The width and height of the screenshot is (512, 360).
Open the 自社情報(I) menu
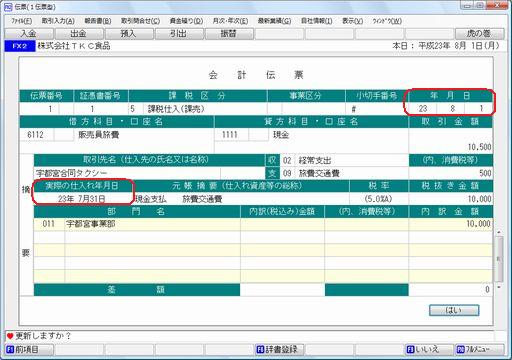[316, 21]
